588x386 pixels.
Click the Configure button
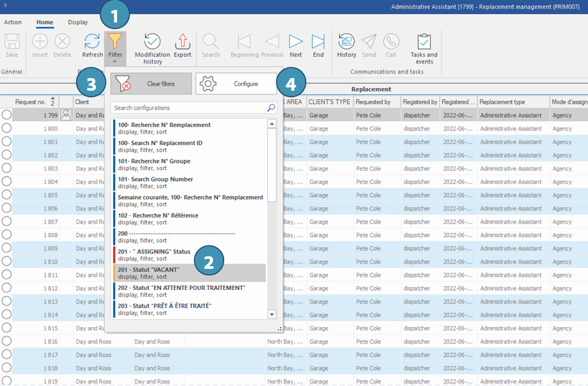coord(236,84)
